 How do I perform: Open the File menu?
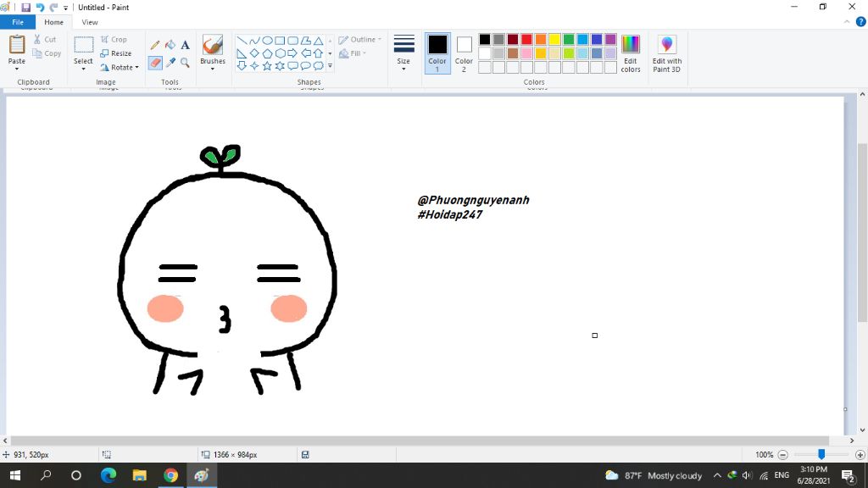click(18, 22)
